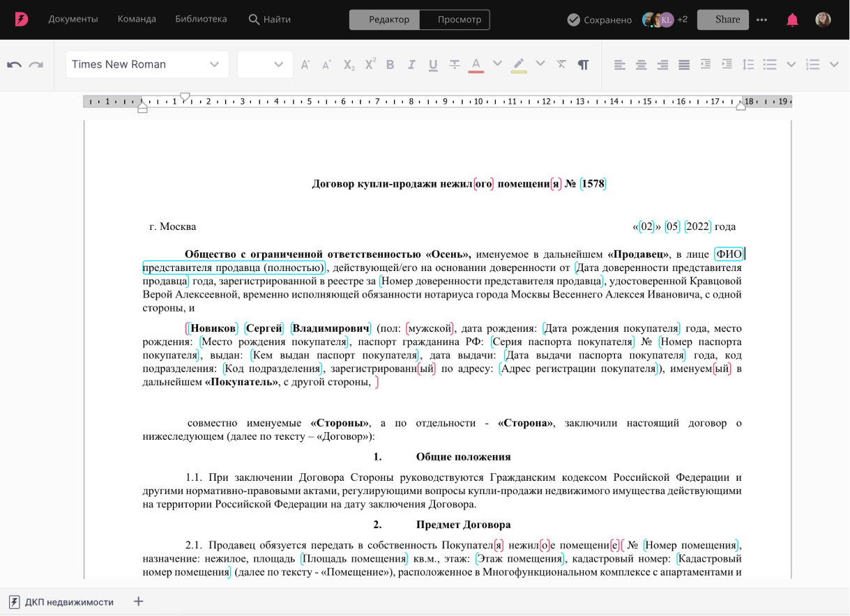Viewport: 850px width, 616px height.
Task: Apply strikethrough formatting
Action: point(455,64)
